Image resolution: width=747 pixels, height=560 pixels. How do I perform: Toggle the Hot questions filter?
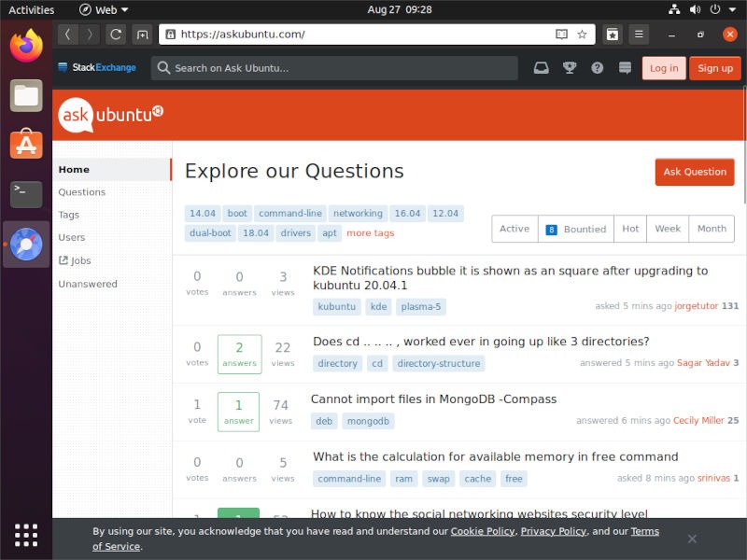tap(629, 229)
